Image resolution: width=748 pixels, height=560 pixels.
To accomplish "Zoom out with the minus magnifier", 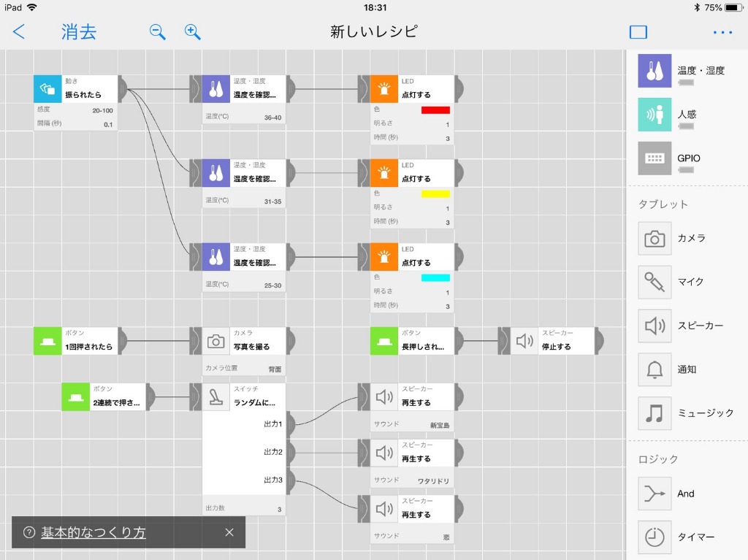I will click(157, 32).
